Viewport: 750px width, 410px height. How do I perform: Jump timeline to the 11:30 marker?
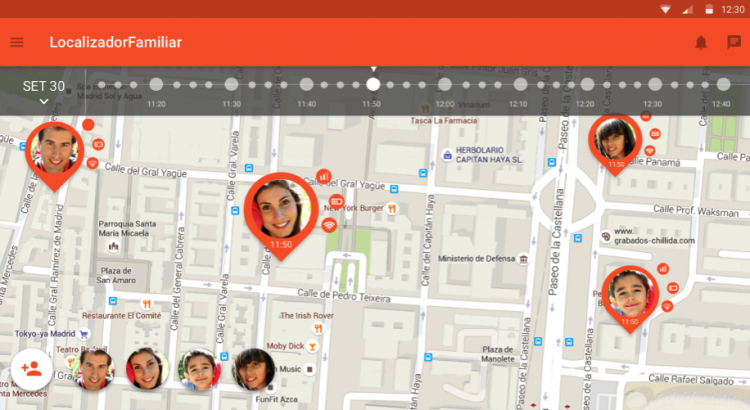pos(232,85)
